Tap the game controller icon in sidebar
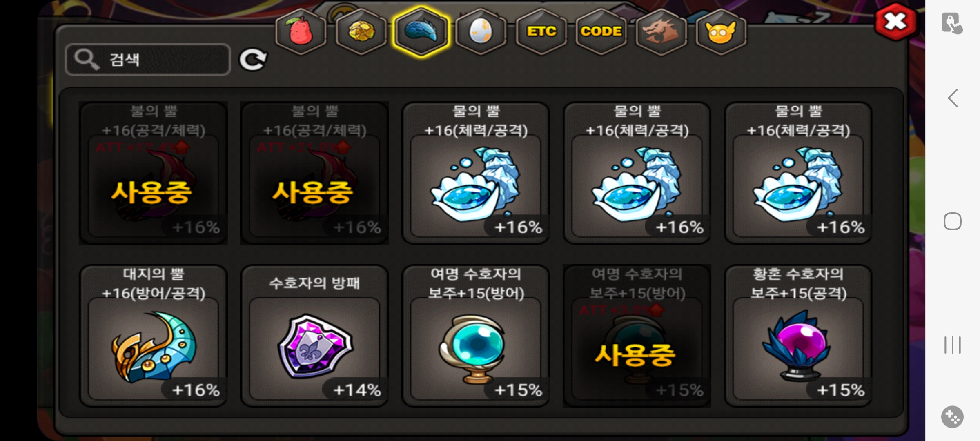This screenshot has height=441, width=980. tap(952, 417)
